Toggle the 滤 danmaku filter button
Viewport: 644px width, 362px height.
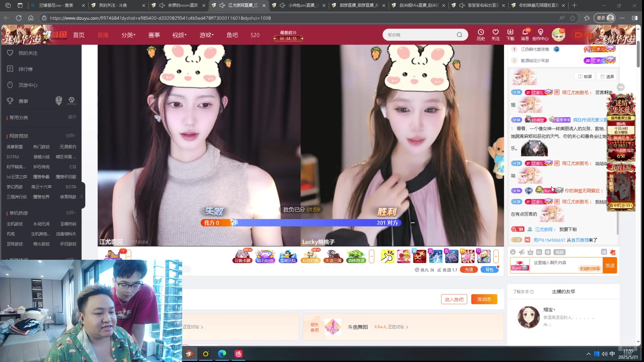coord(604,252)
